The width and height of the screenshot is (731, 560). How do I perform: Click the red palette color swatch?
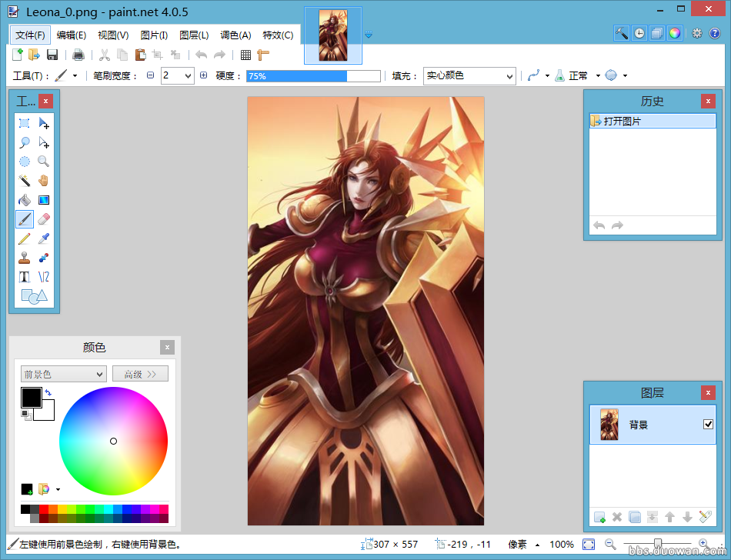[44, 509]
